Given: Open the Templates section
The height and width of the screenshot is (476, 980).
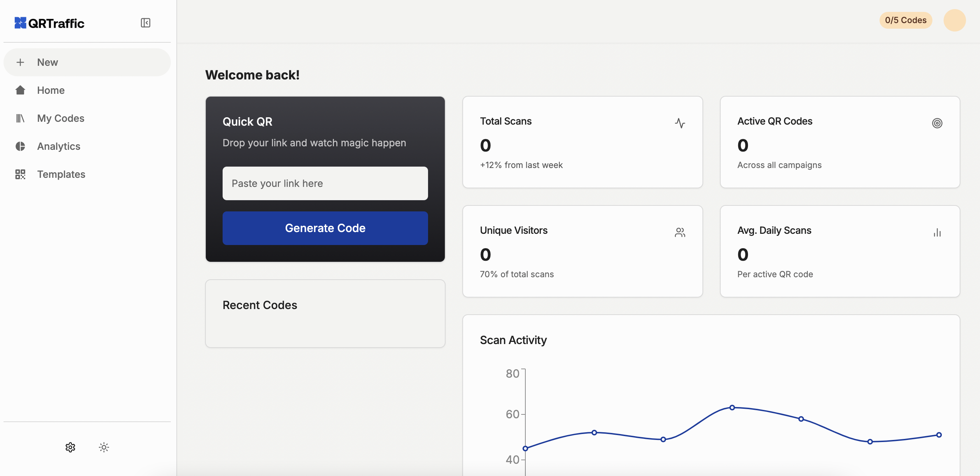Looking at the screenshot, I should pyautogui.click(x=61, y=174).
